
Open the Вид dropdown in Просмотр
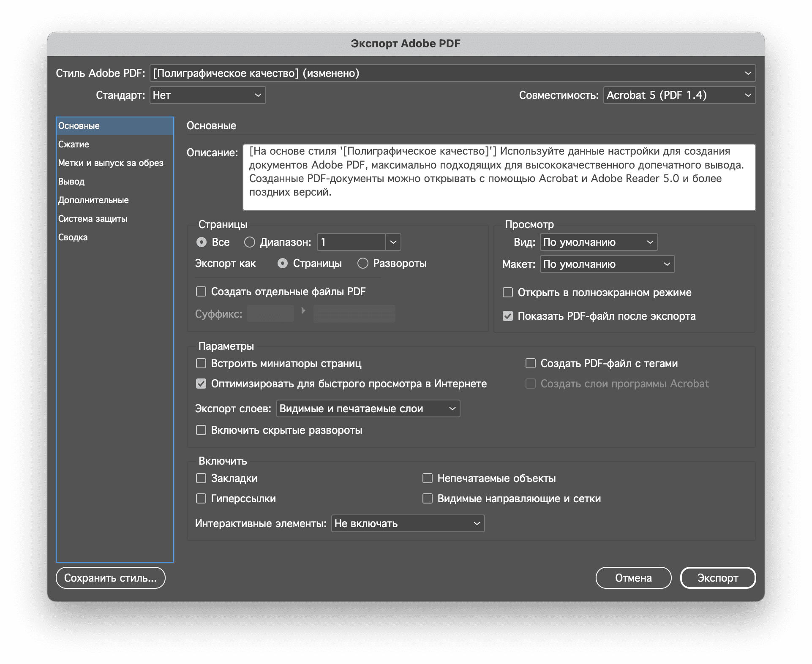(x=599, y=242)
